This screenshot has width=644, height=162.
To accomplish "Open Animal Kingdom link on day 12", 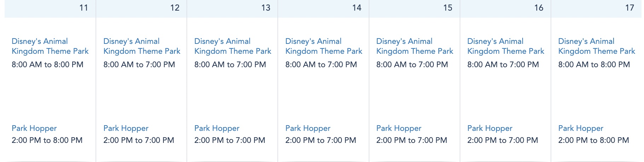I will pos(142,46).
